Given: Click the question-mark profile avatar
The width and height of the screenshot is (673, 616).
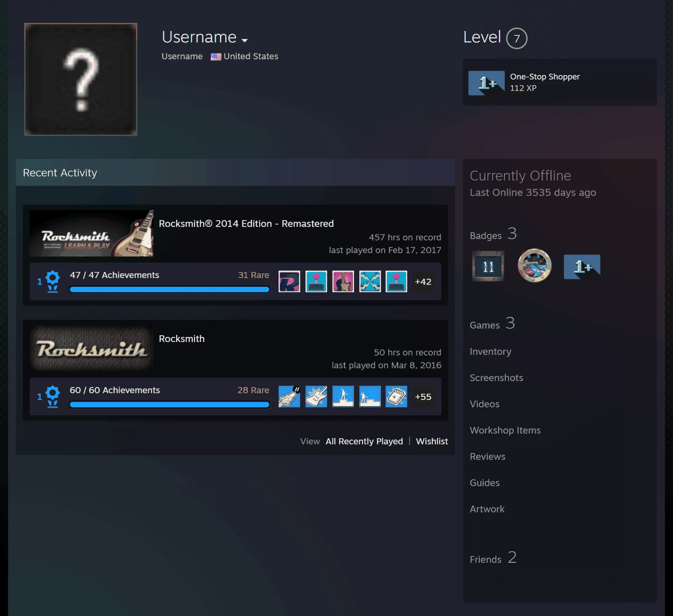Looking at the screenshot, I should 81,79.
